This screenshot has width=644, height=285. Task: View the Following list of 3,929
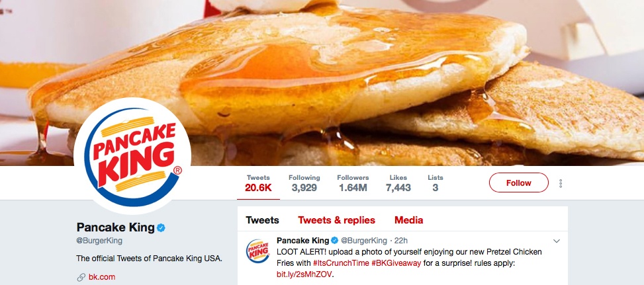pyautogui.click(x=304, y=183)
